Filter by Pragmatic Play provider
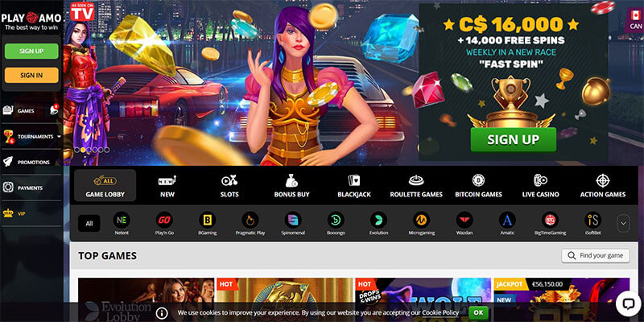 (250, 224)
